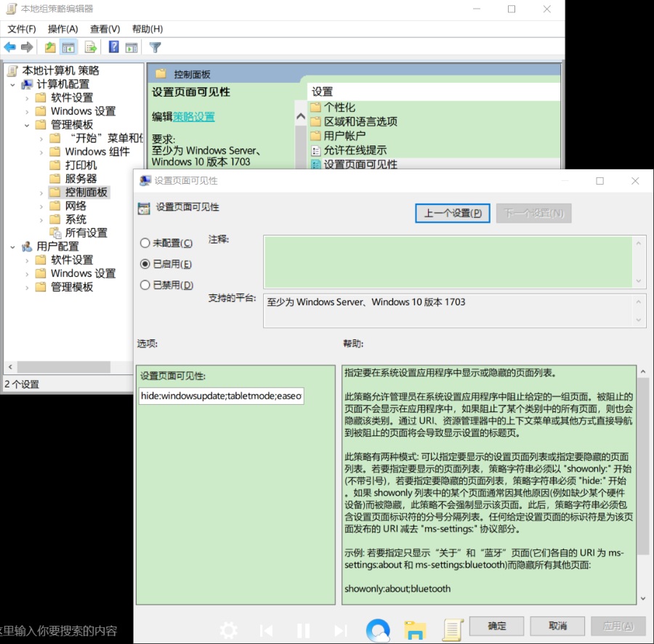The image size is (654, 644).
Task: Expand the “开始”菜单 tree node
Action: tap(41, 139)
